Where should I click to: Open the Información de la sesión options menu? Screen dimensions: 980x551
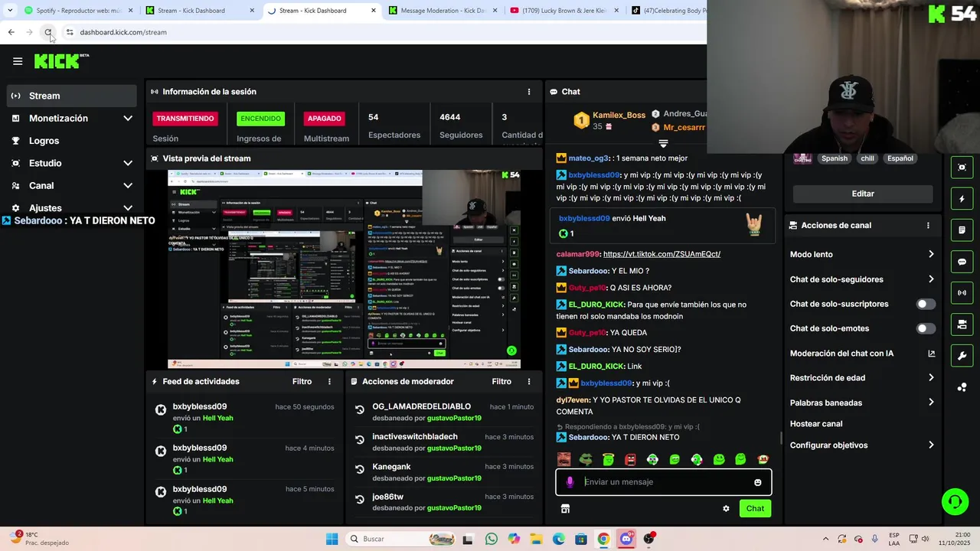528,92
